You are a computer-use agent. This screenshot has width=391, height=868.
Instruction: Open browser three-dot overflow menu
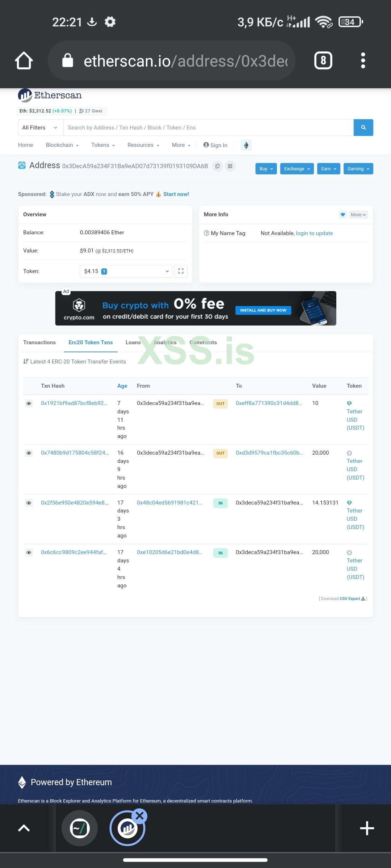[x=363, y=60]
